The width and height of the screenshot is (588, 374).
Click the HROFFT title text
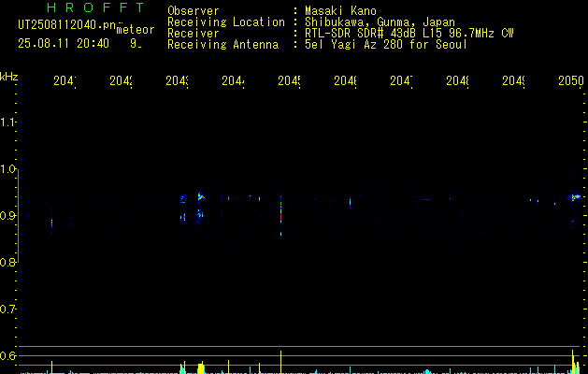tap(95, 7)
